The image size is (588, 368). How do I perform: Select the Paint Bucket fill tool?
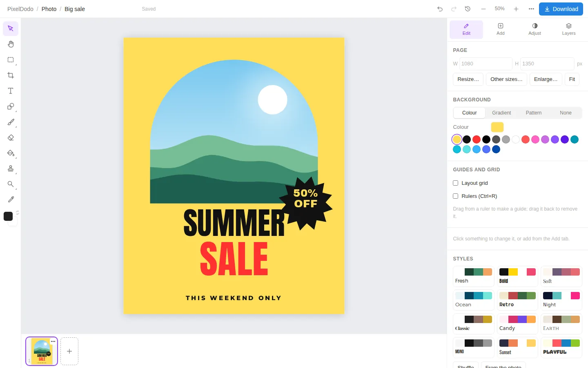tap(11, 153)
